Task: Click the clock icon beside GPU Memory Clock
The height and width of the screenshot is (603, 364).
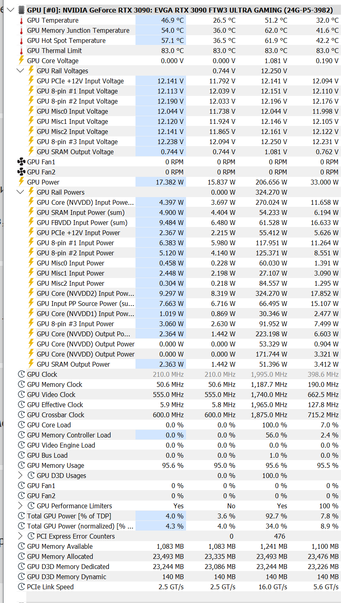Action: point(21,384)
